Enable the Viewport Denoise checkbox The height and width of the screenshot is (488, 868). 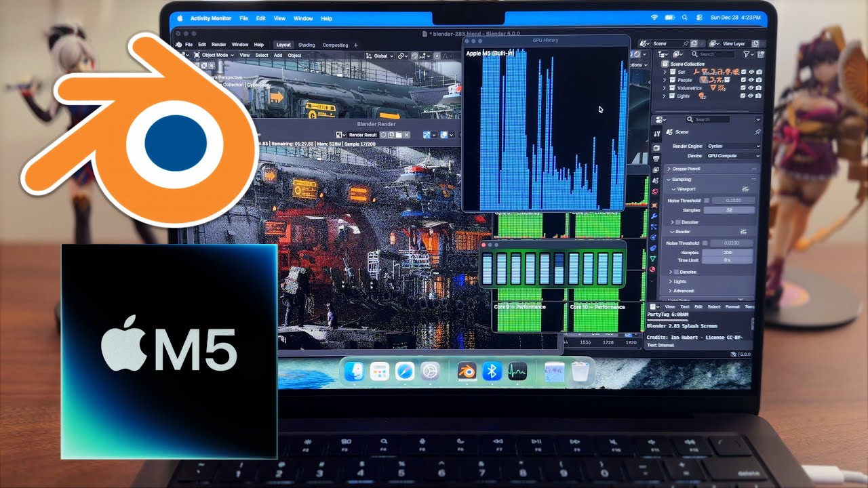pyautogui.click(x=678, y=222)
